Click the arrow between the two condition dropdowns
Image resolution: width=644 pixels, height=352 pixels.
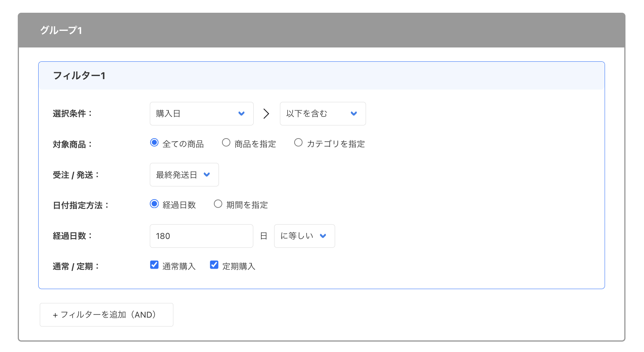[x=266, y=113]
